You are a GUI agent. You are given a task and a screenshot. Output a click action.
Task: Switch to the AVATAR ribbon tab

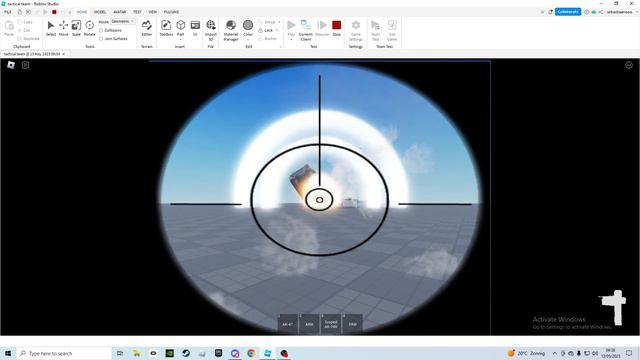(120, 12)
